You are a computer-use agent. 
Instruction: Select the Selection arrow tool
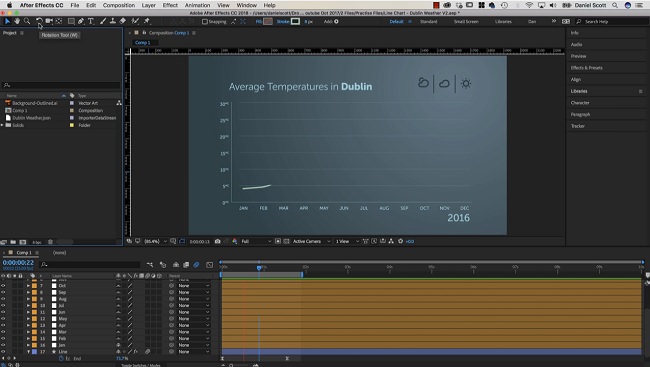7,21
